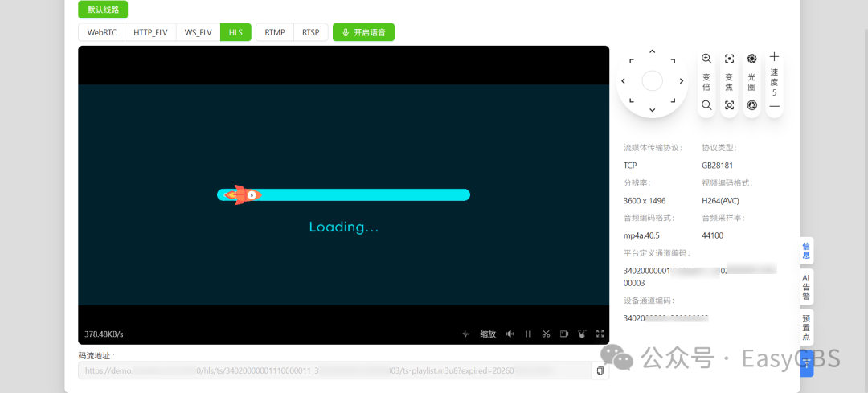This screenshot has width=868, height=393.
Task: Move camera to upper-left with PTZ corner
Action: point(633,60)
